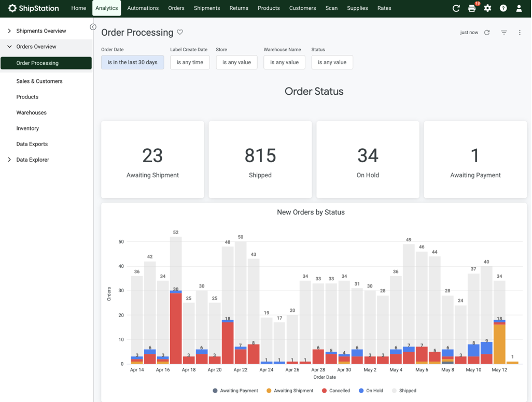Click the just now refresh timestamp
Image resolution: width=532 pixels, height=402 pixels.
pos(469,33)
